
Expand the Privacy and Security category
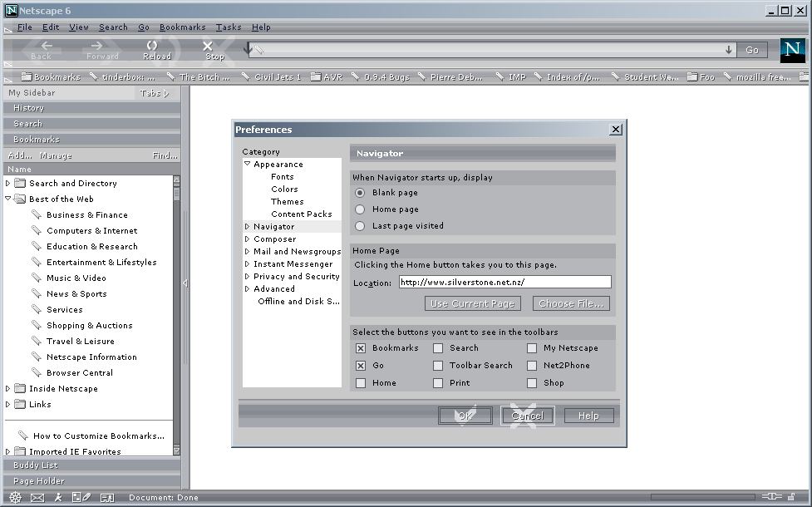tap(248, 276)
